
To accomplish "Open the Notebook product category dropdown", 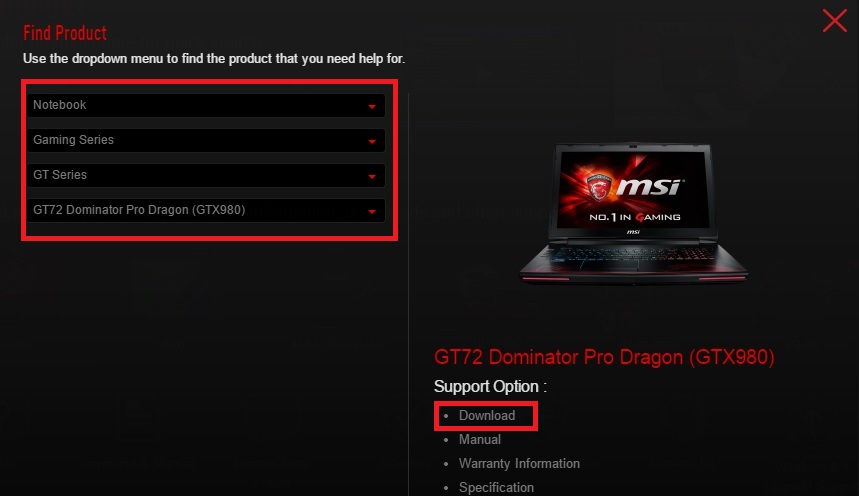I will 205,105.
